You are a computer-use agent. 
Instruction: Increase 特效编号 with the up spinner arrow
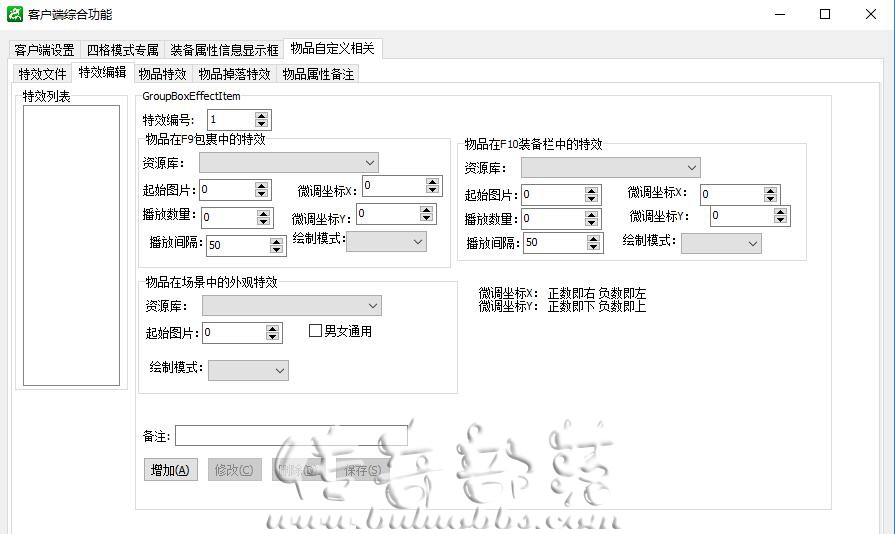click(261, 116)
